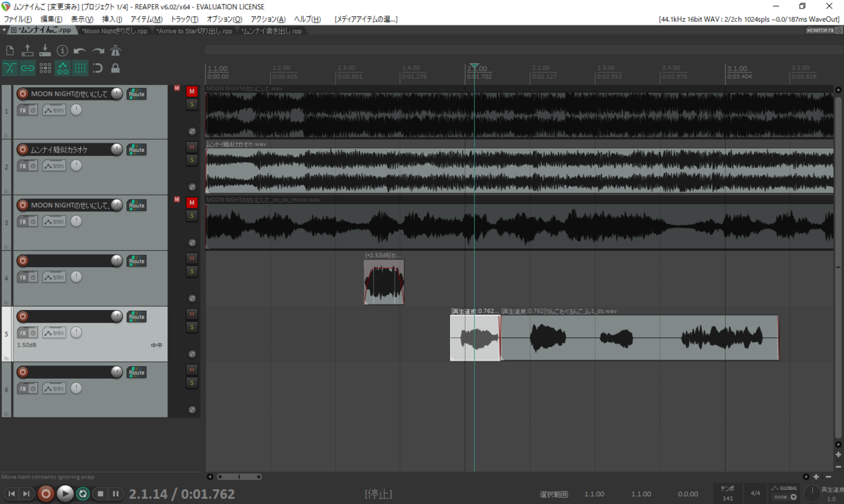Toggle item grouping link icon
This screenshot has height=504, width=844.
point(27,68)
